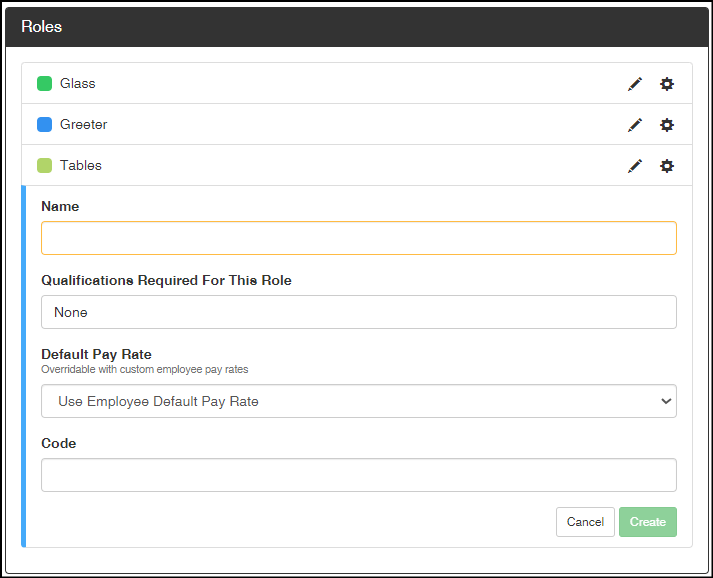713x578 pixels.
Task: Click the green Glass color swatch
Action: pyautogui.click(x=44, y=84)
